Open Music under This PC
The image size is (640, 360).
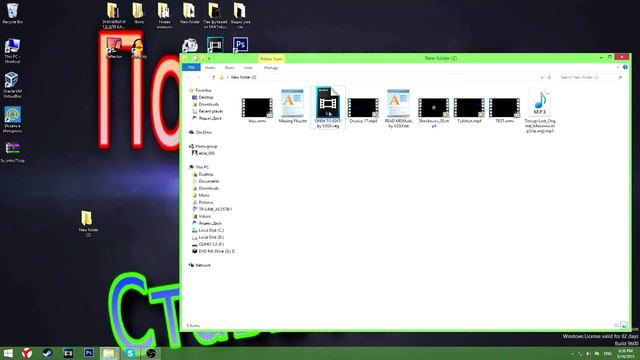[204, 195]
